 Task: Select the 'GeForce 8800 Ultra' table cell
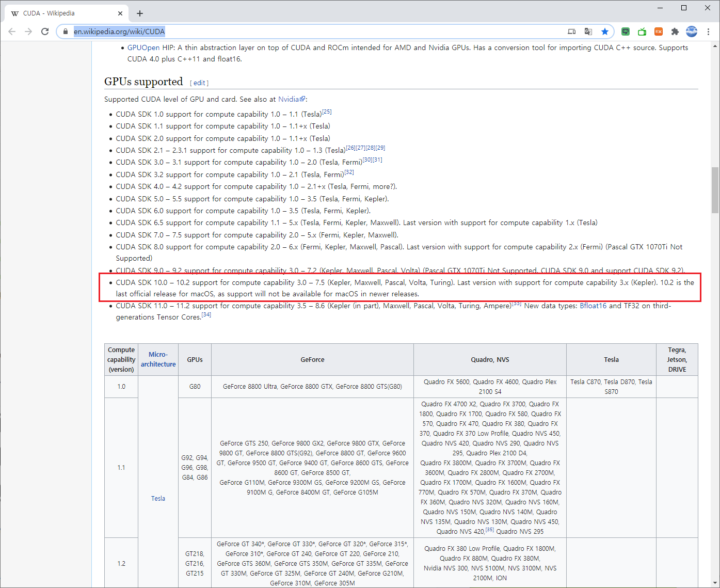pyautogui.click(x=312, y=386)
